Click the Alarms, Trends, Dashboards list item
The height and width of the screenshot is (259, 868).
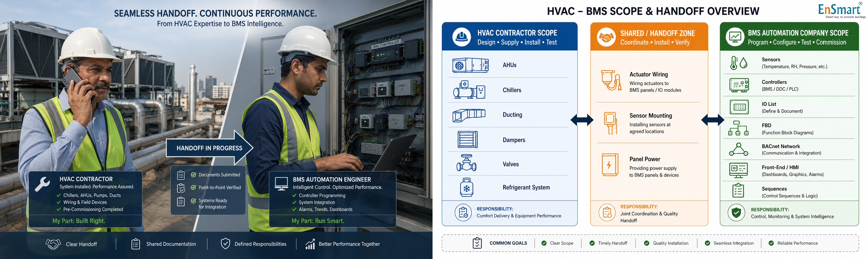tap(325, 210)
